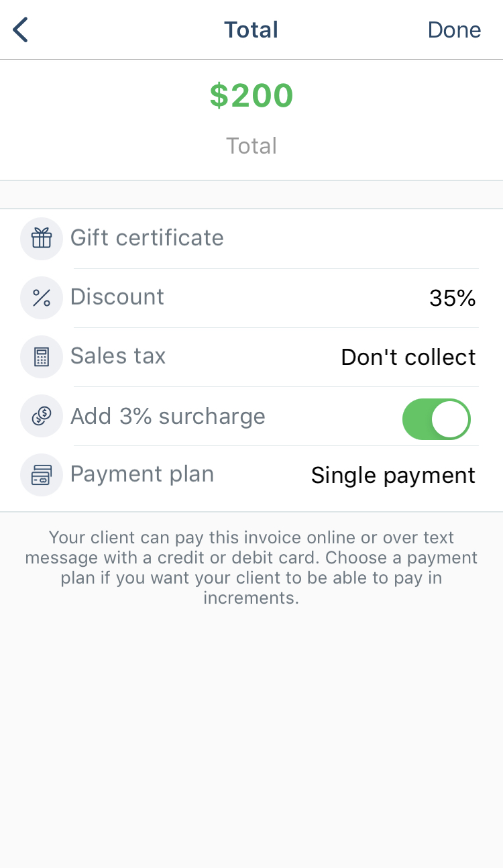Tap the sales tax calculator icon

42,356
